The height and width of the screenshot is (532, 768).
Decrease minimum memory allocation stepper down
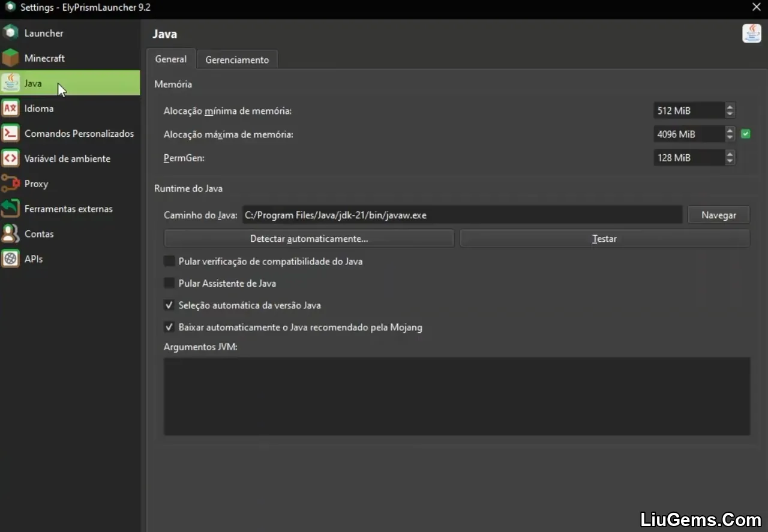click(730, 114)
